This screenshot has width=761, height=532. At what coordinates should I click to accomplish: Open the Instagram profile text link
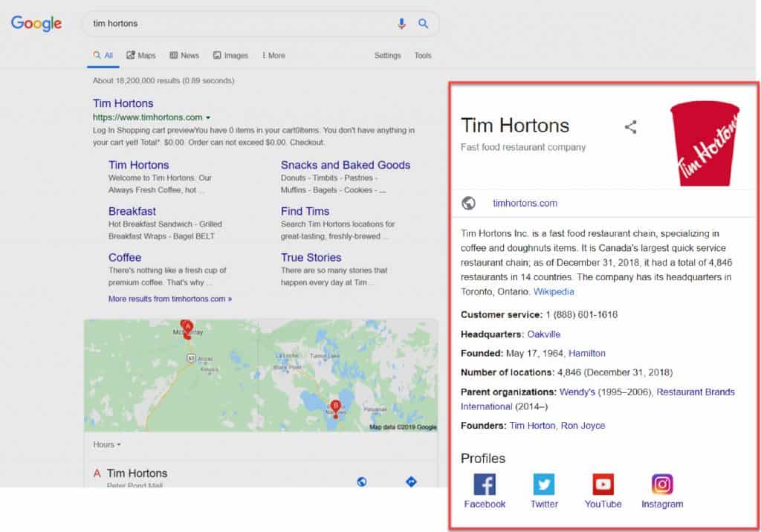(662, 505)
